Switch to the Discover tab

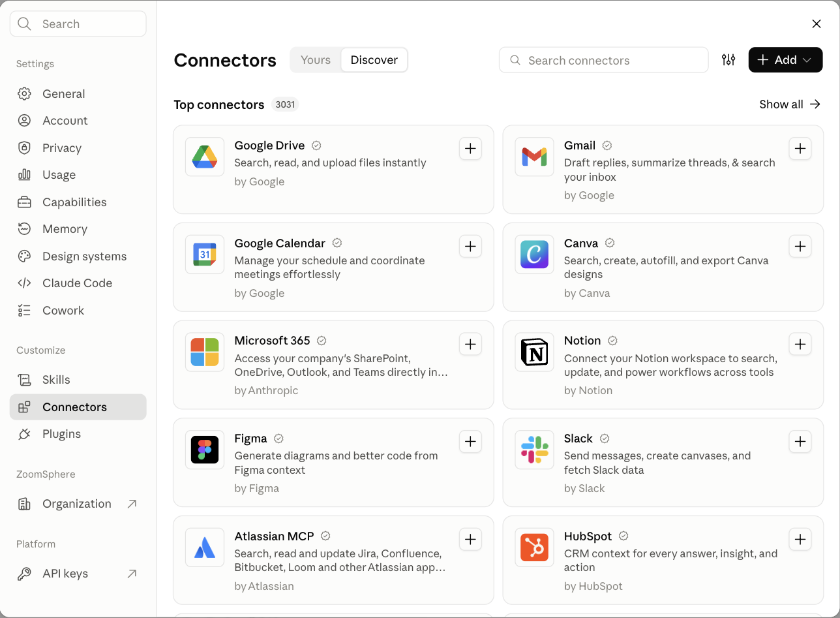point(374,60)
